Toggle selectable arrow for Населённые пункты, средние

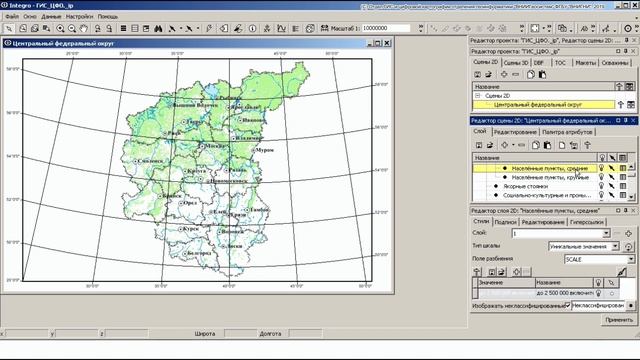[611, 168]
